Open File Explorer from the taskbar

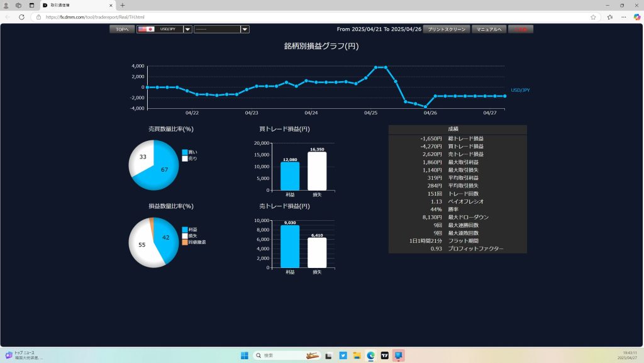coord(357,355)
